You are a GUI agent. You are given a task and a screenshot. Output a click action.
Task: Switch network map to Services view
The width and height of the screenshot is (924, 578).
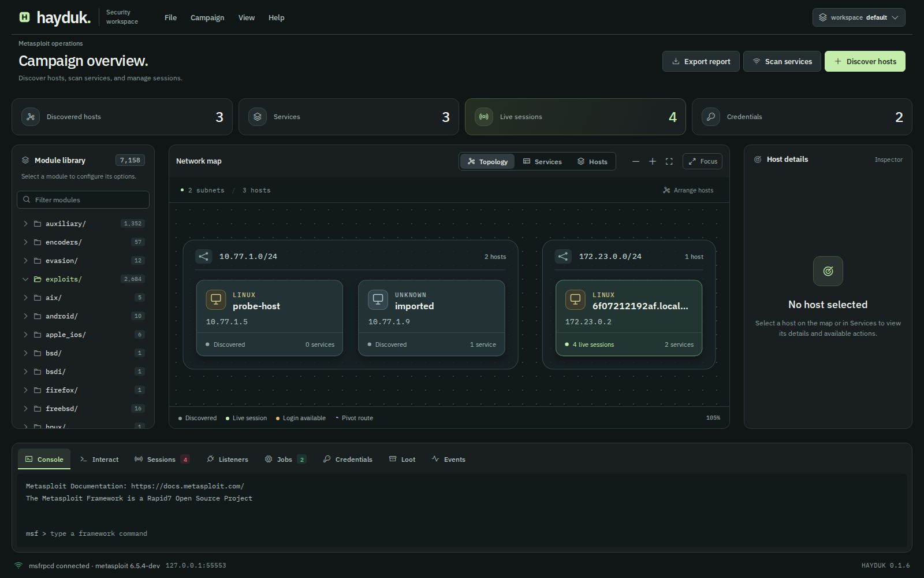click(x=542, y=162)
